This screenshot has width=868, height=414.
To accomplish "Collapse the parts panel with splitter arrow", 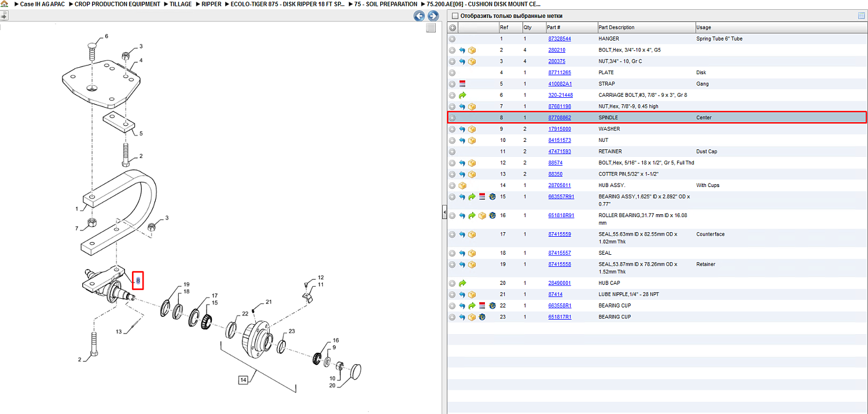I will [x=444, y=214].
